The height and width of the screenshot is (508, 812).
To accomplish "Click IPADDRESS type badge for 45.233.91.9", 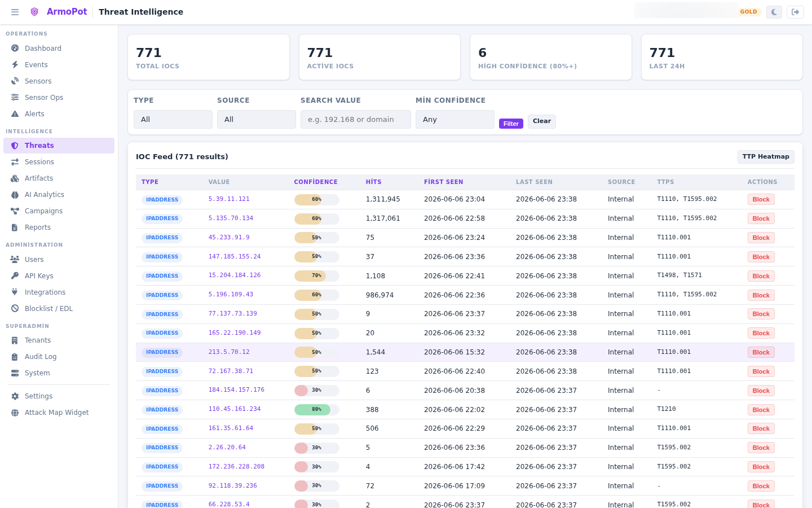I will pos(162,238).
